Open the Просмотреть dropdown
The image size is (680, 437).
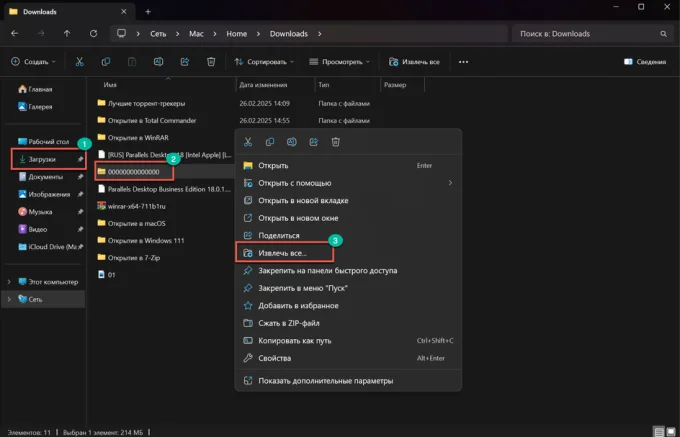(339, 62)
